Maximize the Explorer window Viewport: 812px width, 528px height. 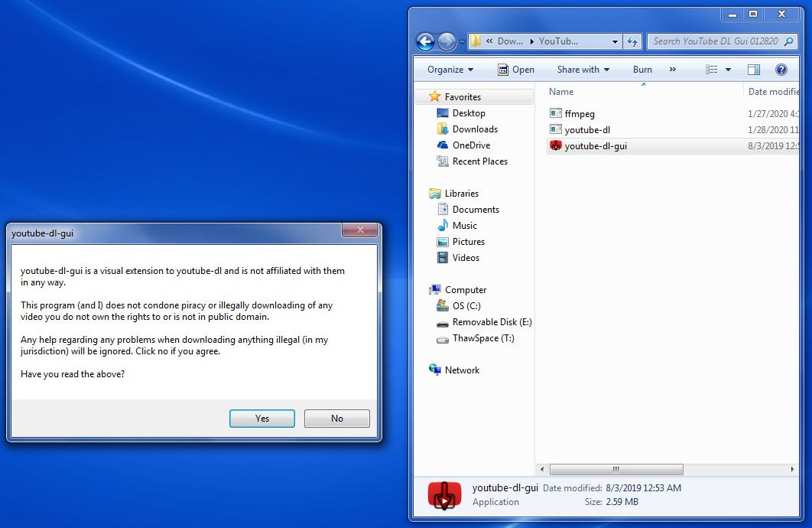tap(753, 15)
